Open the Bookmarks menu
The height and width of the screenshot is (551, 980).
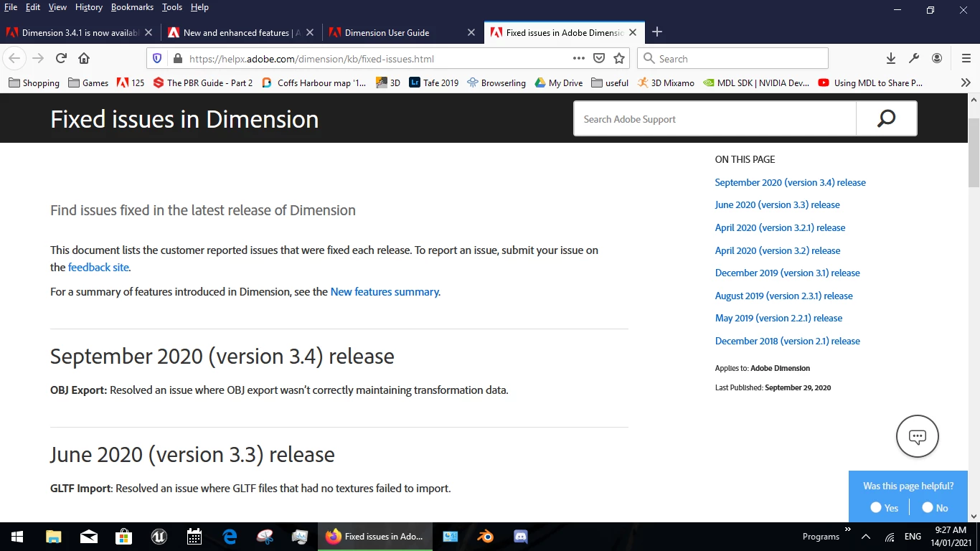[x=132, y=7]
